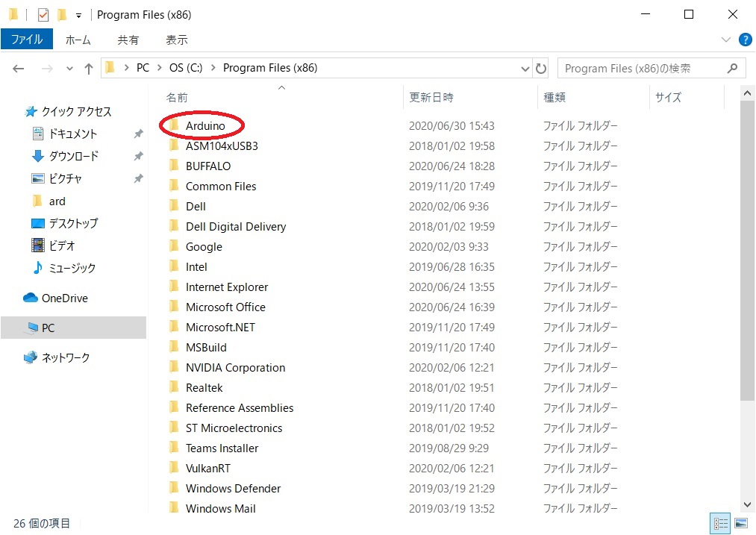
Task: Select the Arduino folder
Action: point(205,125)
